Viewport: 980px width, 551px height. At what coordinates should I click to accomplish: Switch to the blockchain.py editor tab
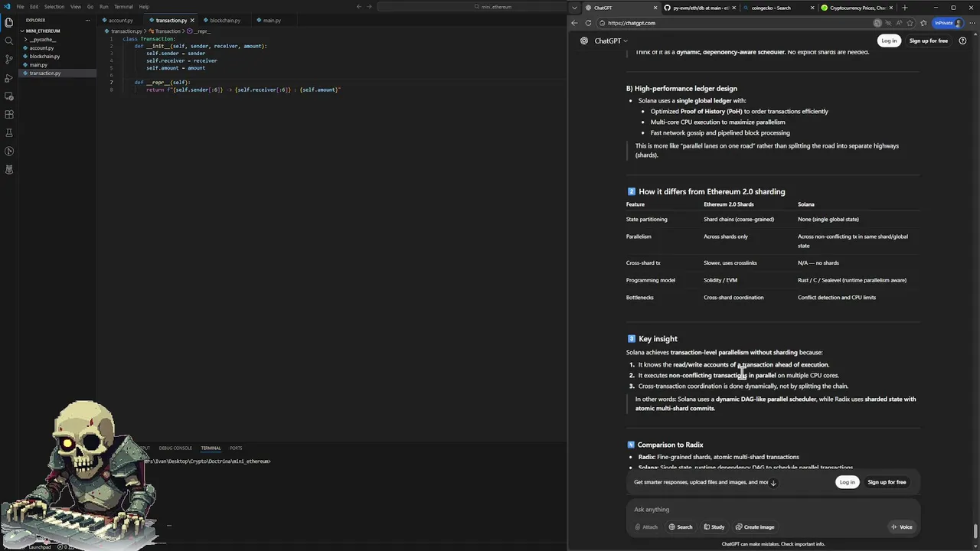pyautogui.click(x=224, y=21)
